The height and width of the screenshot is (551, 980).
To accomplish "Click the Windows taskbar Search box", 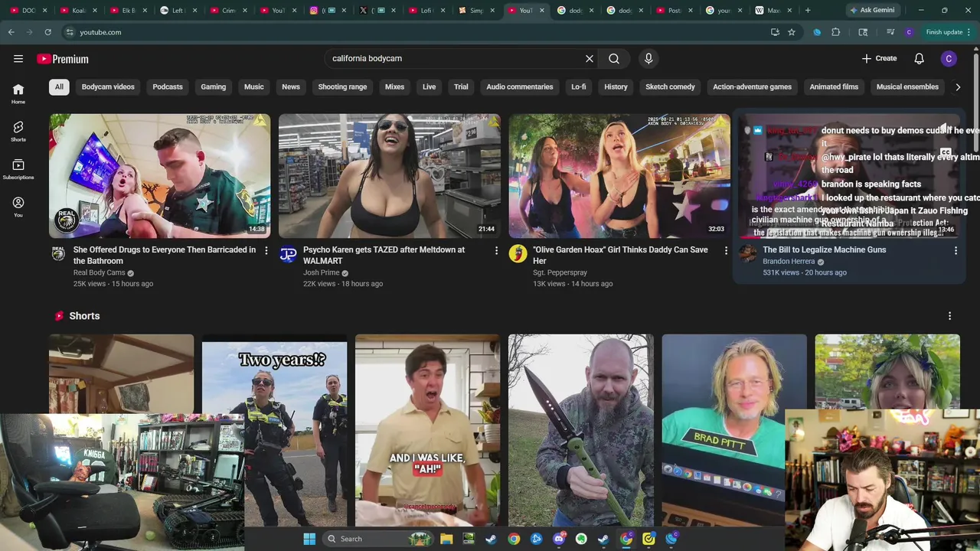I will point(378,539).
